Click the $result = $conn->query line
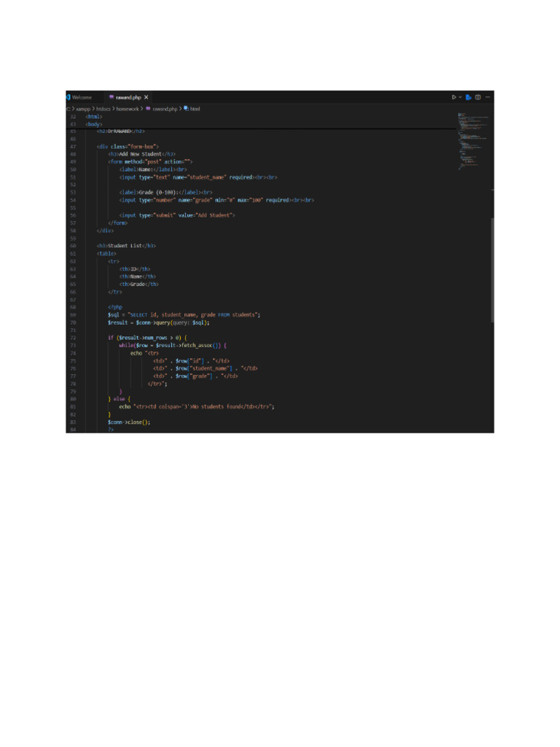 point(158,322)
